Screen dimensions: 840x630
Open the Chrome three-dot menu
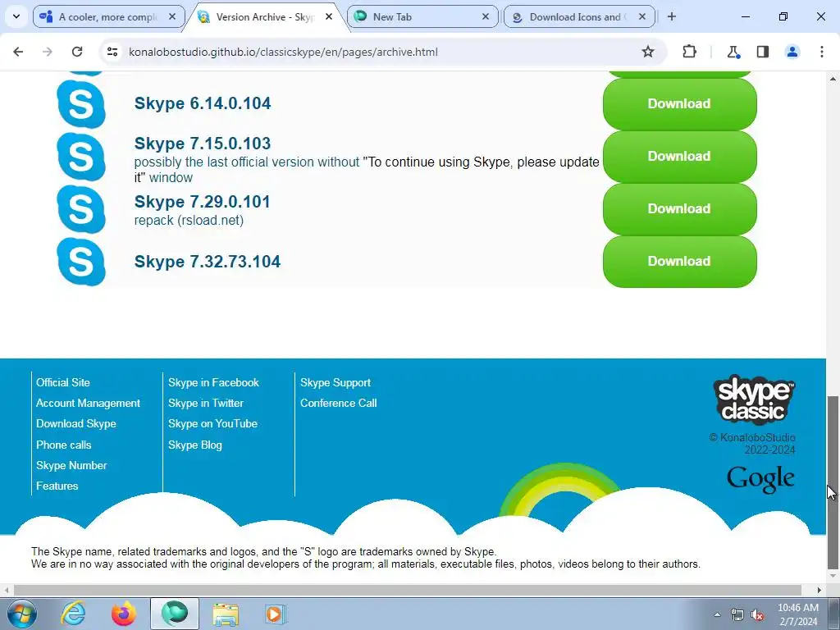tap(822, 52)
